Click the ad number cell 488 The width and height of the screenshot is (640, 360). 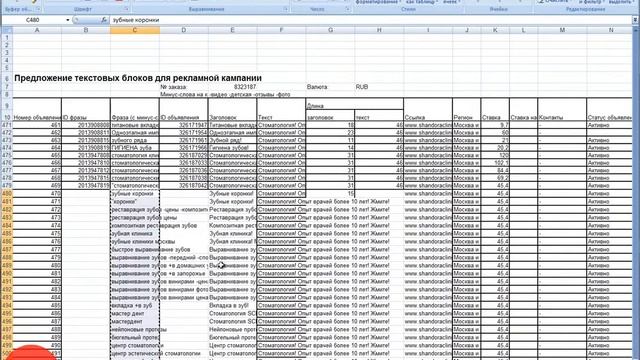click(x=37, y=329)
